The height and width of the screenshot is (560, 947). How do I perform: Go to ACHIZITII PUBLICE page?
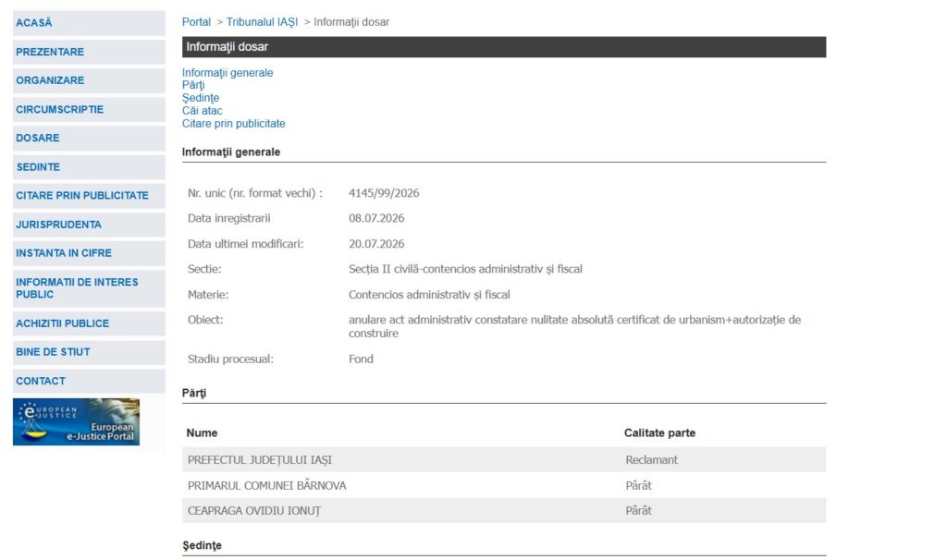point(89,323)
